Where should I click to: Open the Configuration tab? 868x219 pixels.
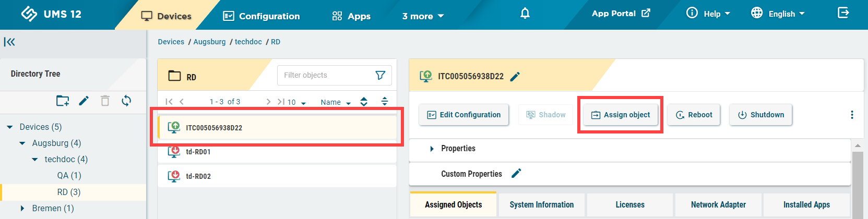coord(261,16)
